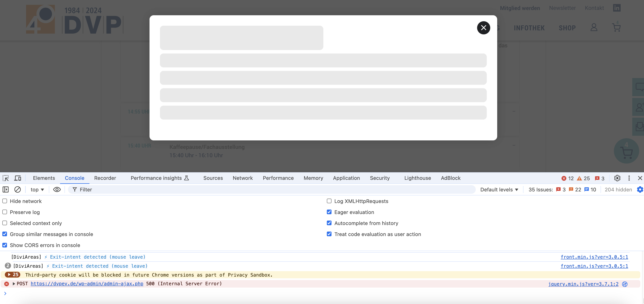
Task: Enable the Hide network checkbox
Action: [5, 201]
